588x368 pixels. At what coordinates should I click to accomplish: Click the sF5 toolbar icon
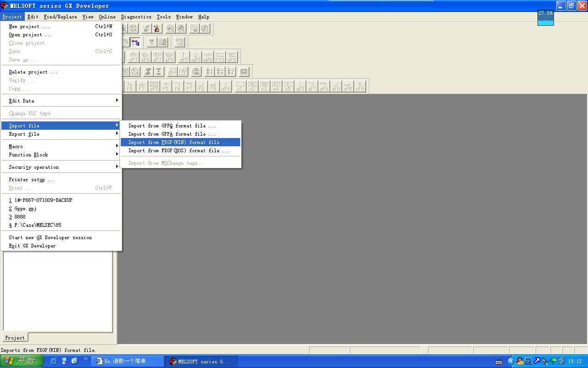pyautogui.click(x=154, y=86)
